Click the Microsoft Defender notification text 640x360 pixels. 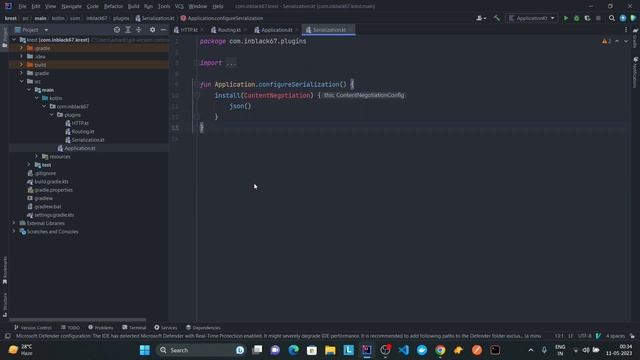coord(278,336)
